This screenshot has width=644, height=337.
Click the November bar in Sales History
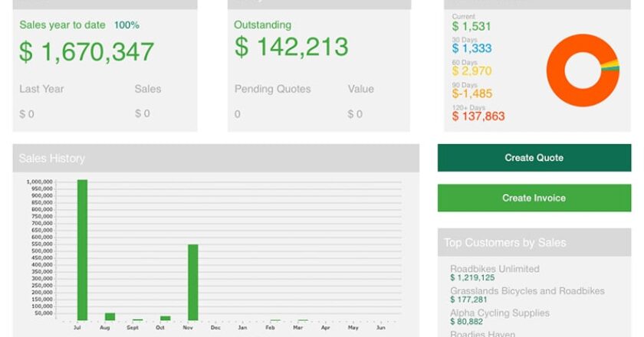[x=193, y=282]
